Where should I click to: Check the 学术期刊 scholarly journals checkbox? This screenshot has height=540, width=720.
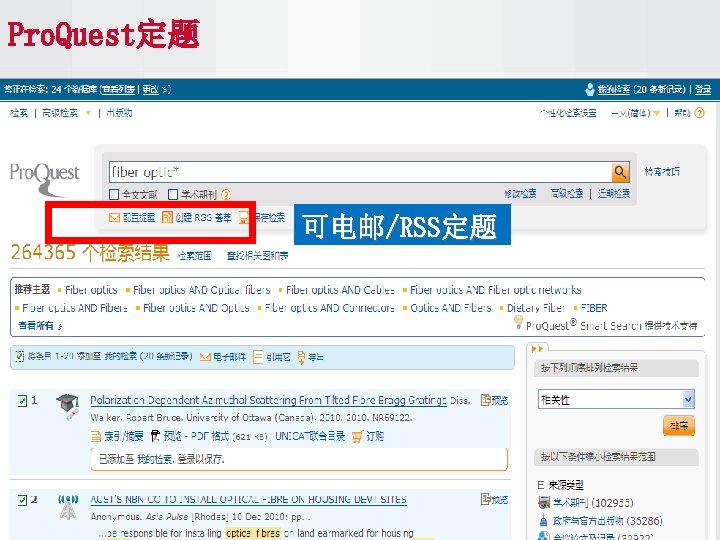pos(173,195)
